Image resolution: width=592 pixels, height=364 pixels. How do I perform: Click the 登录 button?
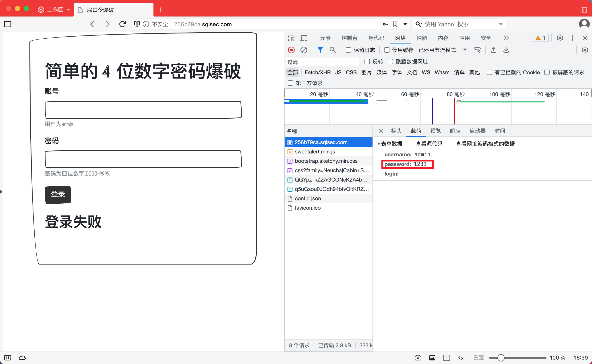58,194
